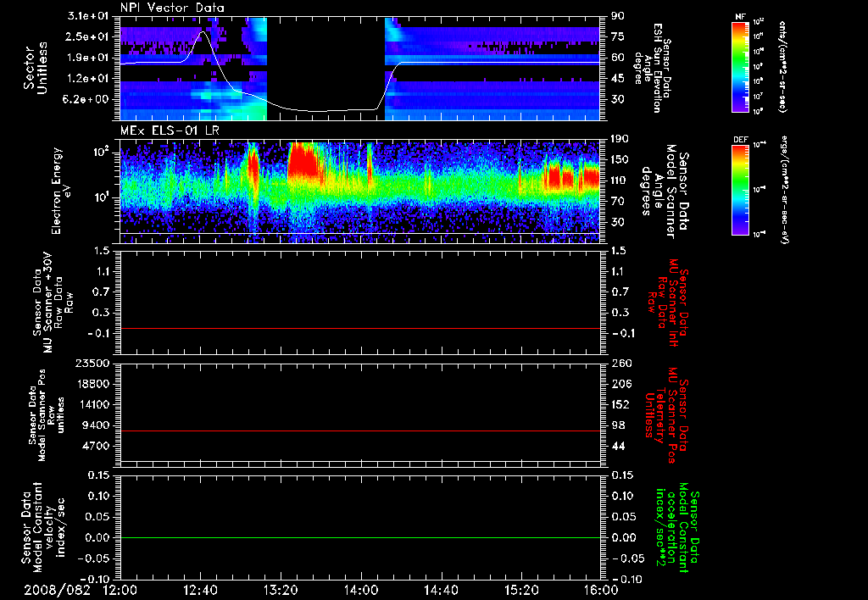Click the "MEx ELS-01 LR" panel title

[170, 131]
